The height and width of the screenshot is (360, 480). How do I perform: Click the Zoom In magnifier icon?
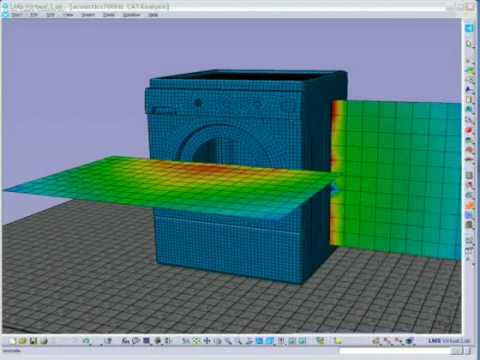pyautogui.click(x=228, y=341)
